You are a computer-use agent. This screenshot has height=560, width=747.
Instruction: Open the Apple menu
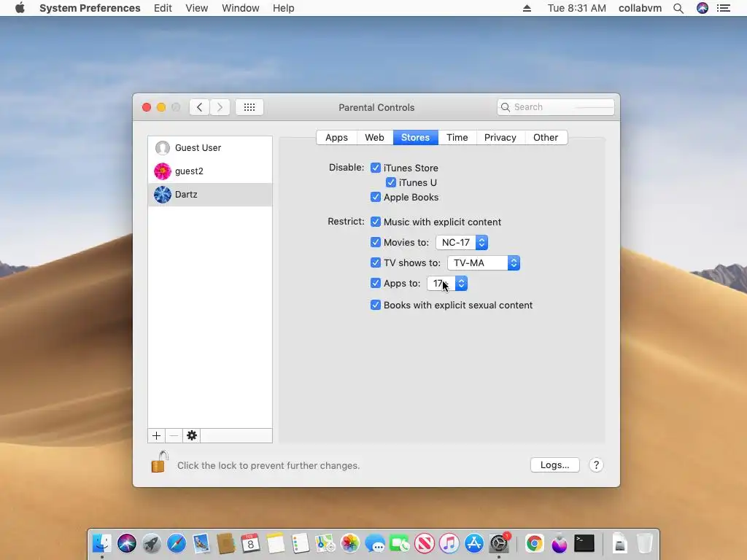[x=20, y=7]
